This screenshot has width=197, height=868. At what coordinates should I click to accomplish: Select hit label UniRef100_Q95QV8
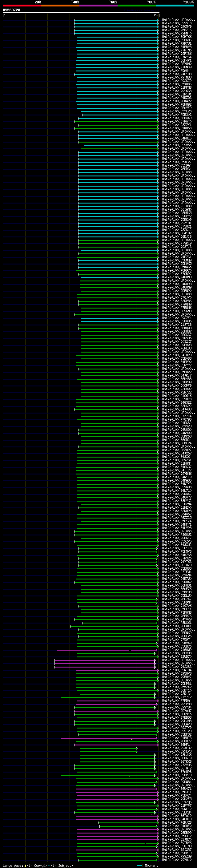click(x=177, y=674)
